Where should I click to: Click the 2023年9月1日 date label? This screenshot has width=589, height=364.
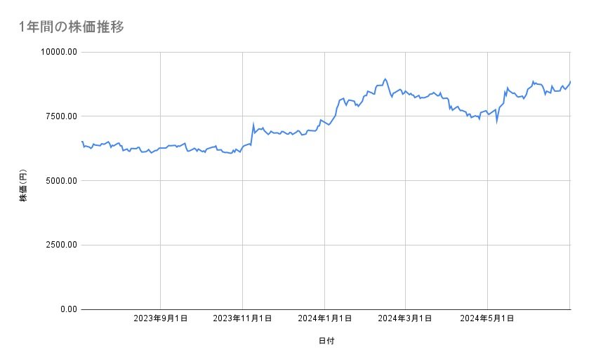pyautogui.click(x=161, y=318)
